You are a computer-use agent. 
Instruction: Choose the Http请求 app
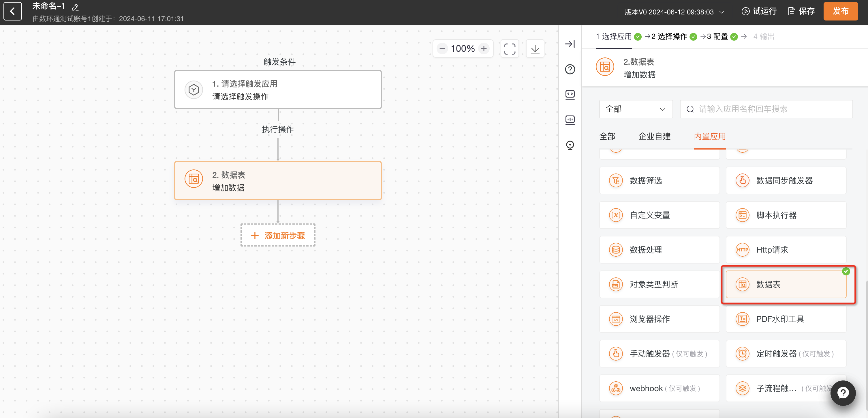[786, 250]
